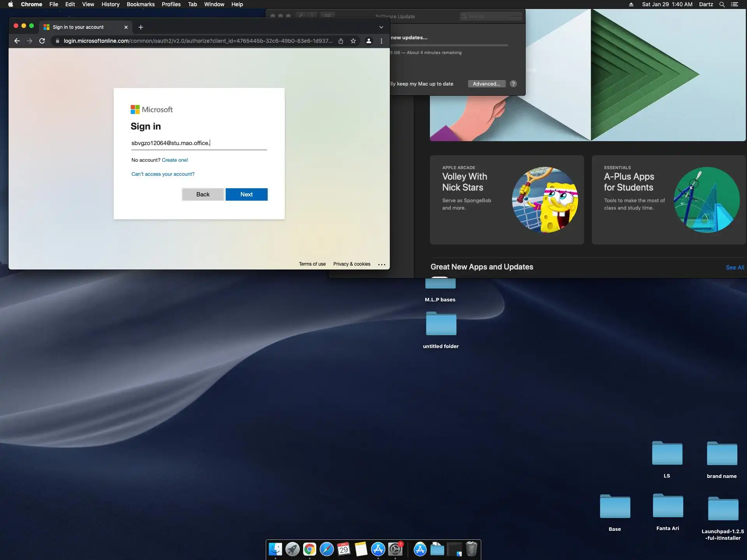This screenshot has width=747, height=560.
Task: Open Chrome three-dot menu
Action: coord(381,41)
